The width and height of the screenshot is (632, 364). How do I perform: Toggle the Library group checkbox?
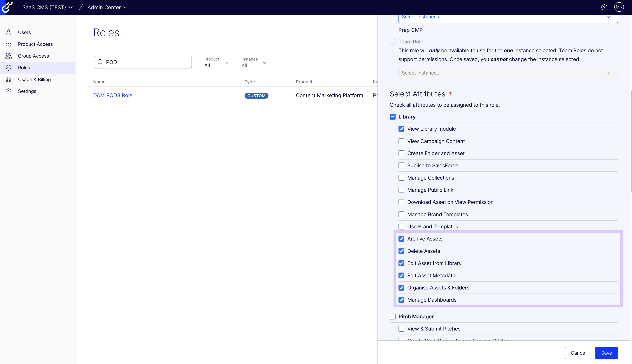[392, 117]
